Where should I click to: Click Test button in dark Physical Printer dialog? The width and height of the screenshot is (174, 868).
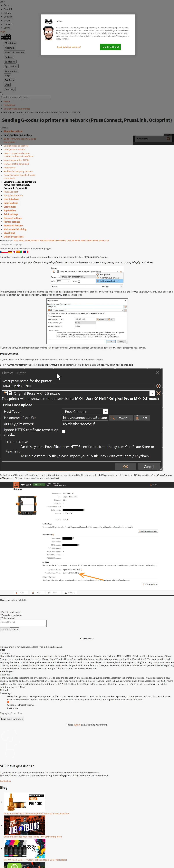(142, 418)
